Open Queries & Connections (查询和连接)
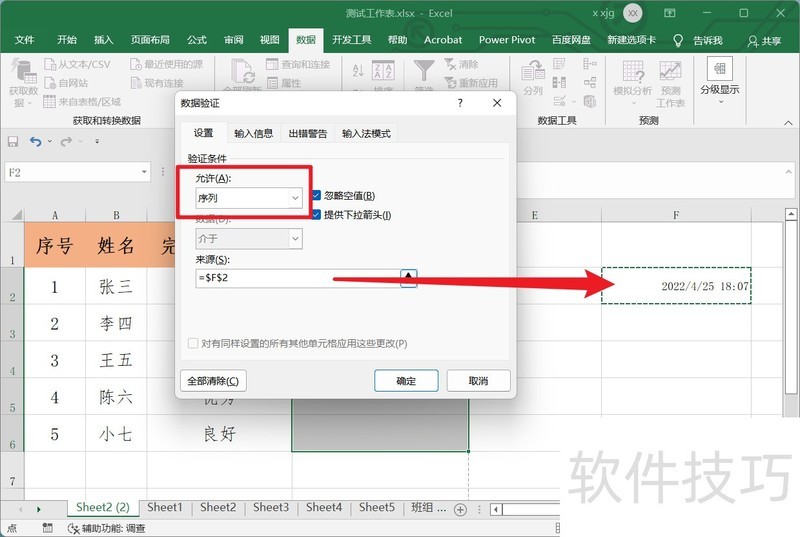Image resolution: width=800 pixels, height=537 pixels. pyautogui.click(x=298, y=64)
